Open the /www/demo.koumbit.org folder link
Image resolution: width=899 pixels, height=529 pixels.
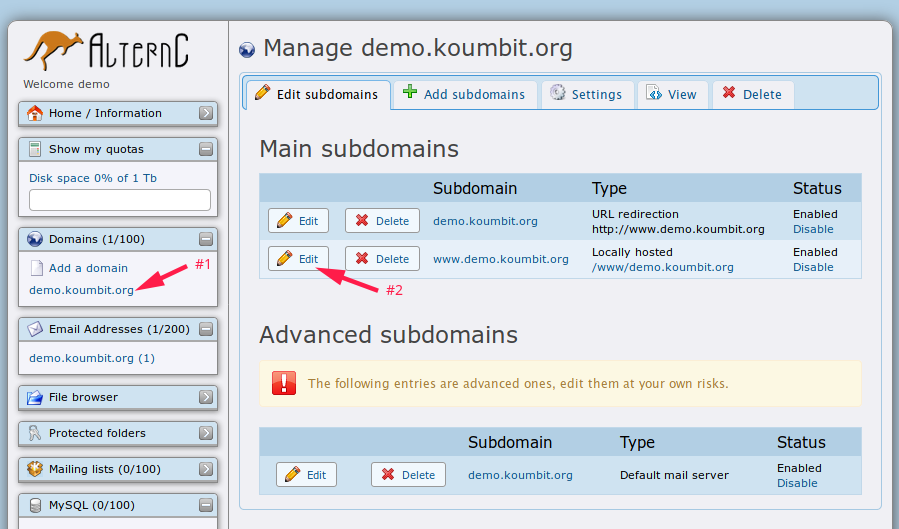point(662,267)
